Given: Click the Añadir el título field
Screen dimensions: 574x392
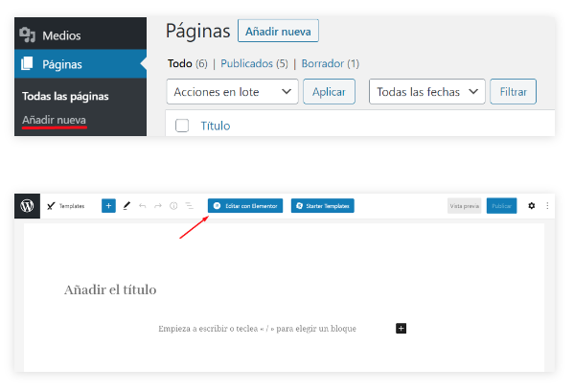Looking at the screenshot, I should pos(110,289).
